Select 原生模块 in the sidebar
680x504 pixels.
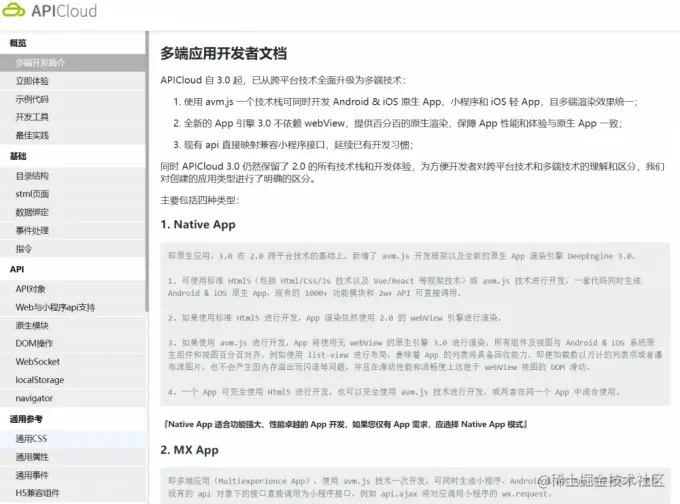coord(72,325)
